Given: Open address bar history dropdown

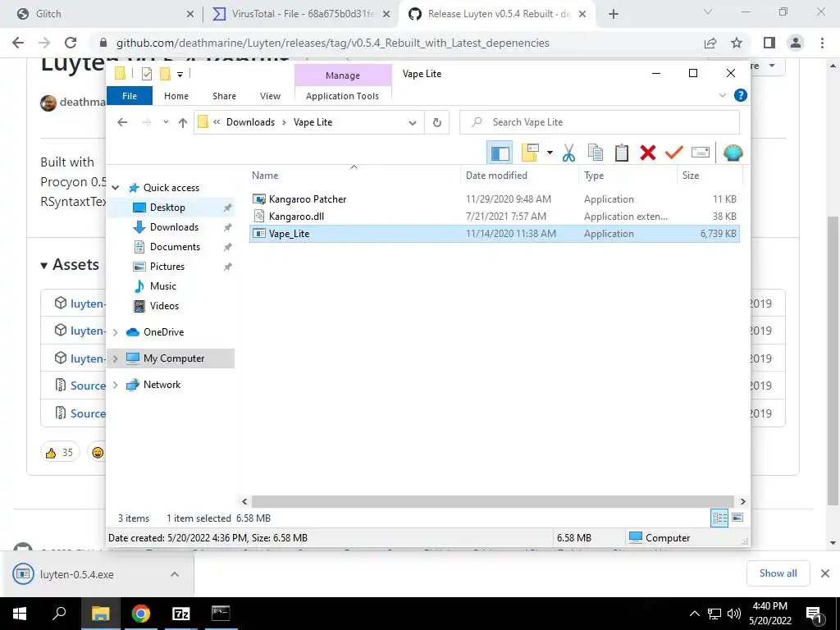Looking at the screenshot, I should coord(413,123).
